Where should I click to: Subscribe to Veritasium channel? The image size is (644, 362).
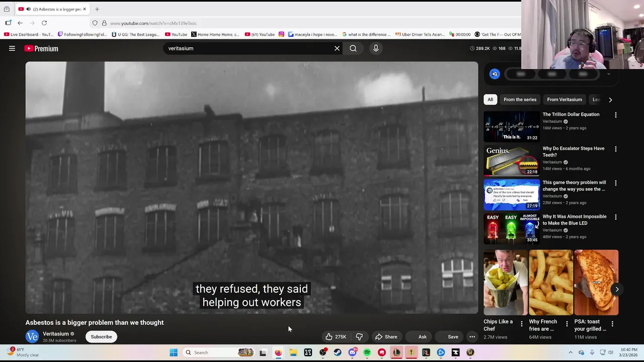pyautogui.click(x=102, y=337)
